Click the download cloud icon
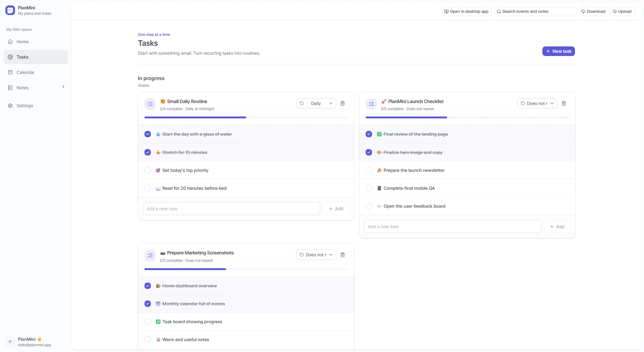 point(583,12)
